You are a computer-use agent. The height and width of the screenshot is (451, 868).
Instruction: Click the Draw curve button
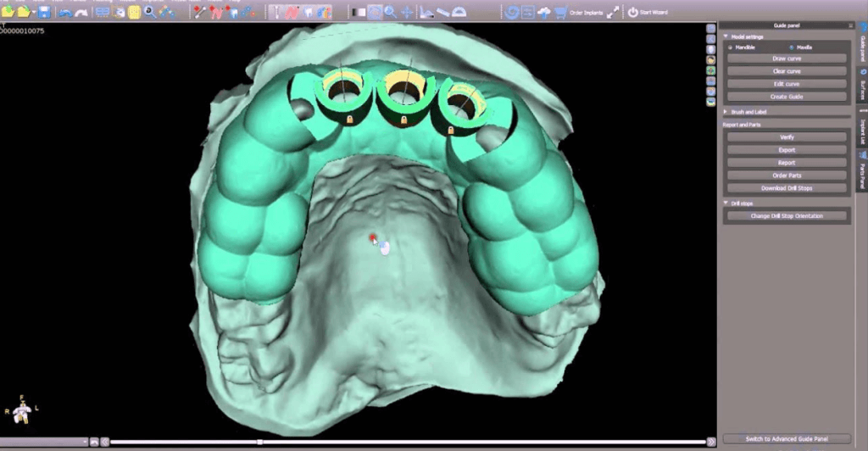[x=787, y=58]
